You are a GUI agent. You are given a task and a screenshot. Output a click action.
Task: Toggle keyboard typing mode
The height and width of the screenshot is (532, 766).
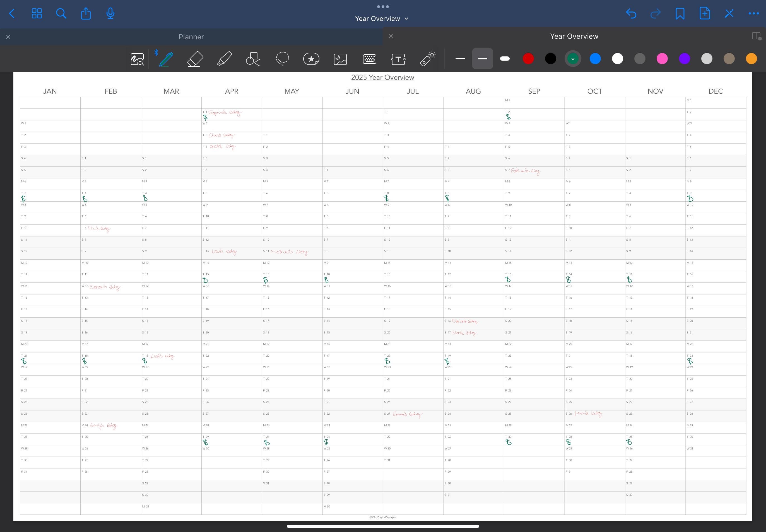(369, 59)
